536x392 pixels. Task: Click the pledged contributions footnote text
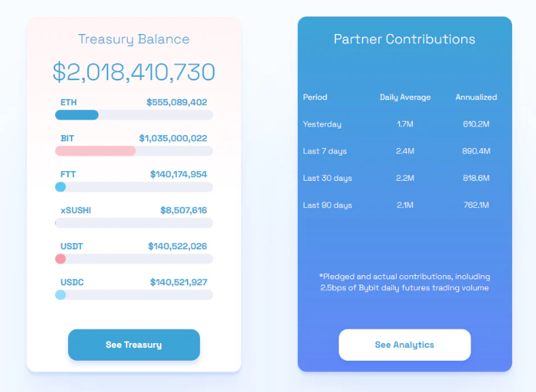point(405,282)
